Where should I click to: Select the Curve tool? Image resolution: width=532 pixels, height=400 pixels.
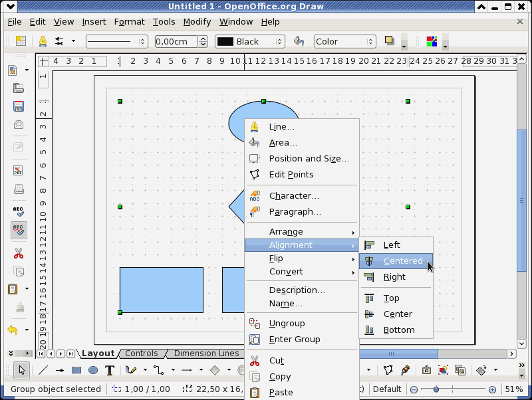pyautogui.click(x=131, y=370)
